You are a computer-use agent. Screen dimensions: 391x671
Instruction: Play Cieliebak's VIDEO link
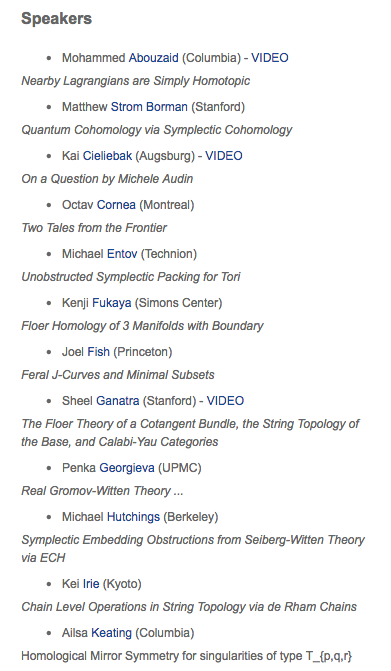click(224, 156)
